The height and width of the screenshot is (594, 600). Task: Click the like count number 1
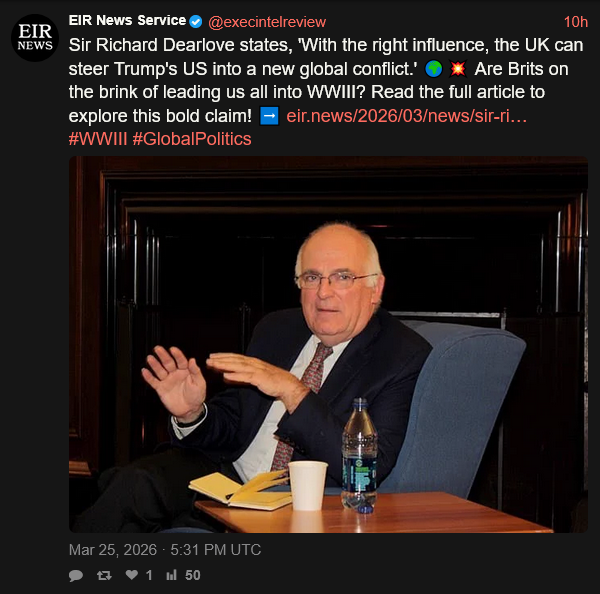pyautogui.click(x=149, y=575)
